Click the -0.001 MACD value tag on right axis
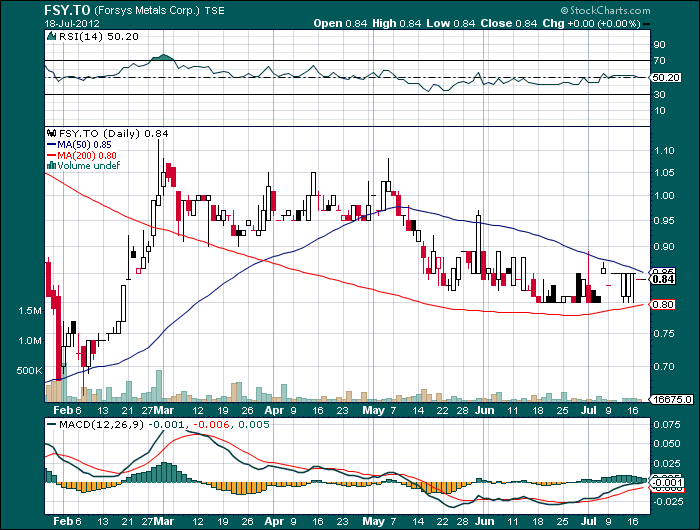 point(667,483)
